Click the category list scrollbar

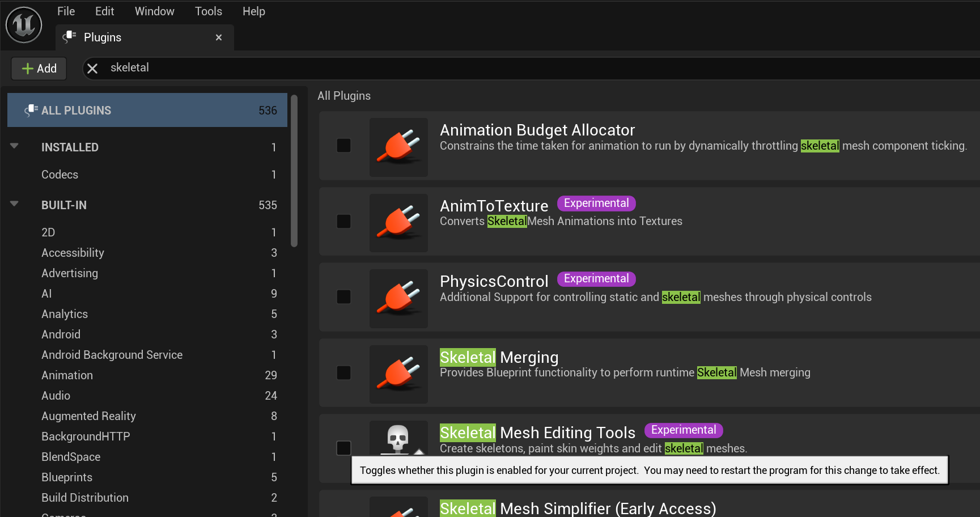coord(294,171)
